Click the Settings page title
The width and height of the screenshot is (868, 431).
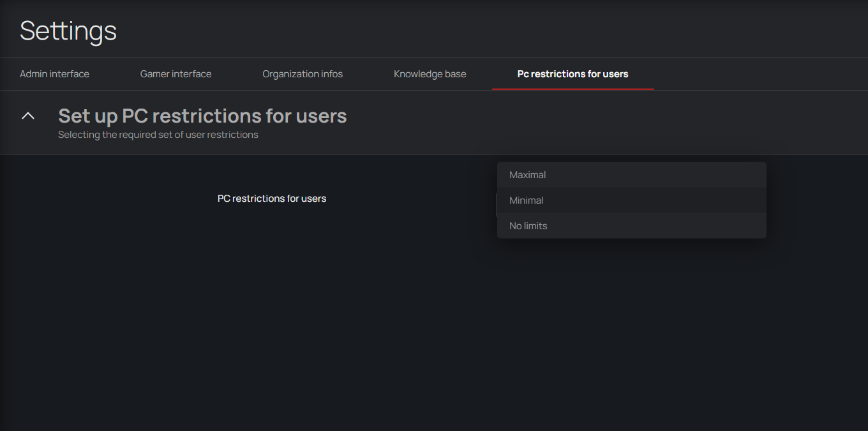tap(68, 31)
